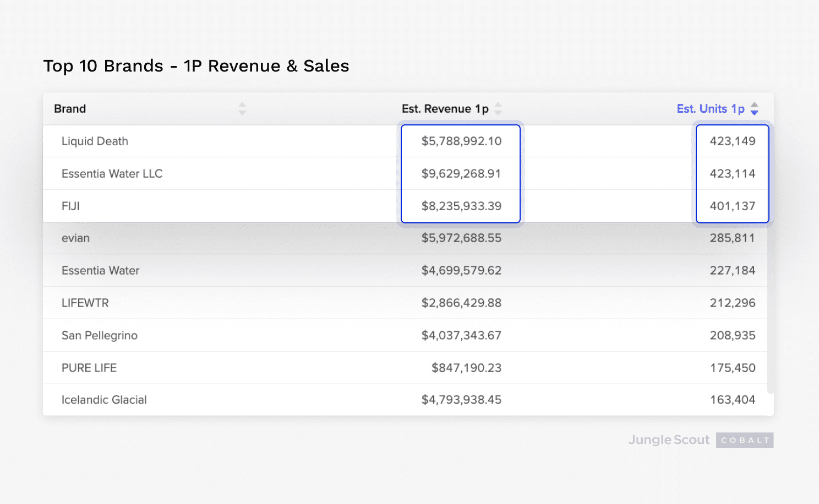This screenshot has height=504, width=819.
Task: Select the FIJI brand name
Action: (x=70, y=206)
